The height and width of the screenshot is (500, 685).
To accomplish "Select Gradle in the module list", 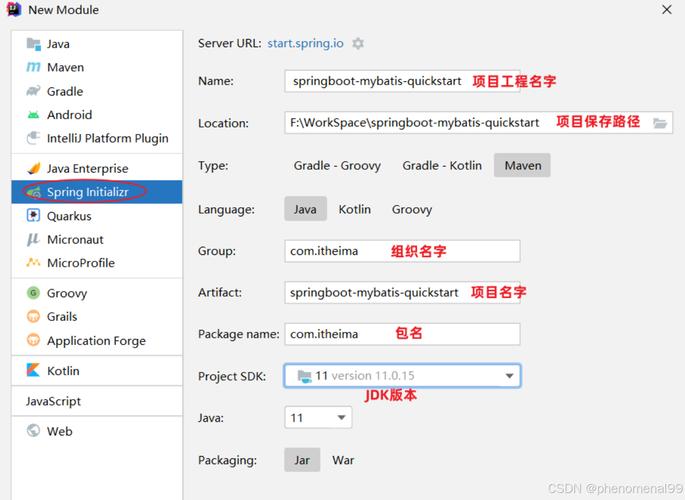I will point(97,91).
